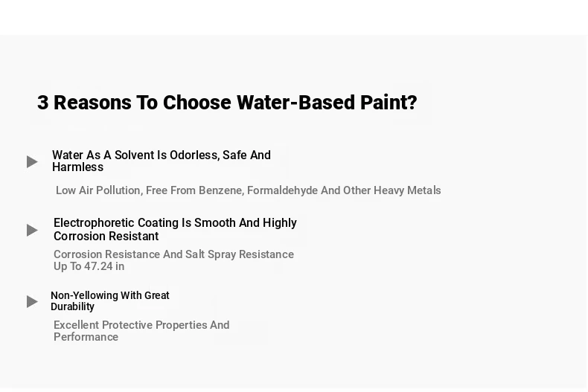Click the Excellent Protective Properties And text

click(x=141, y=325)
